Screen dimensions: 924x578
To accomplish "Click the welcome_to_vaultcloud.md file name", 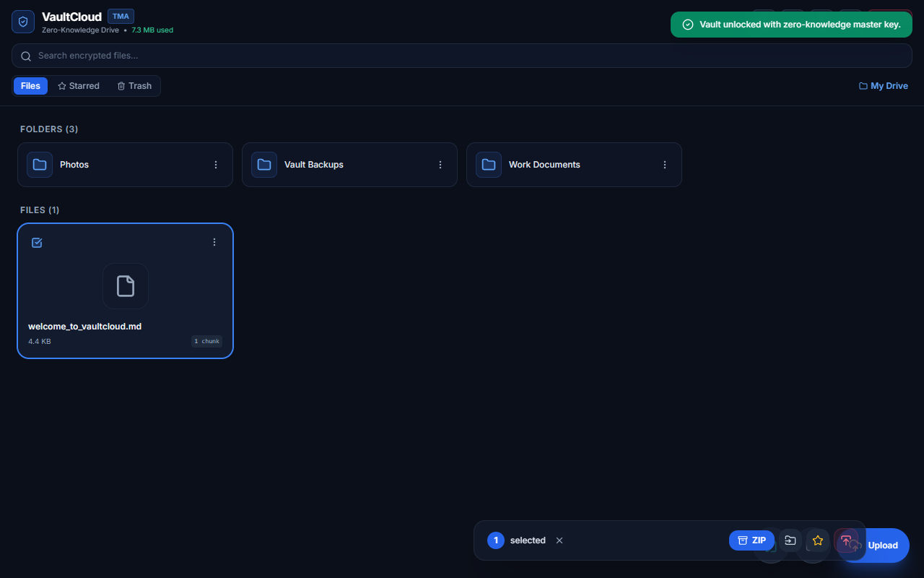I will (x=84, y=327).
